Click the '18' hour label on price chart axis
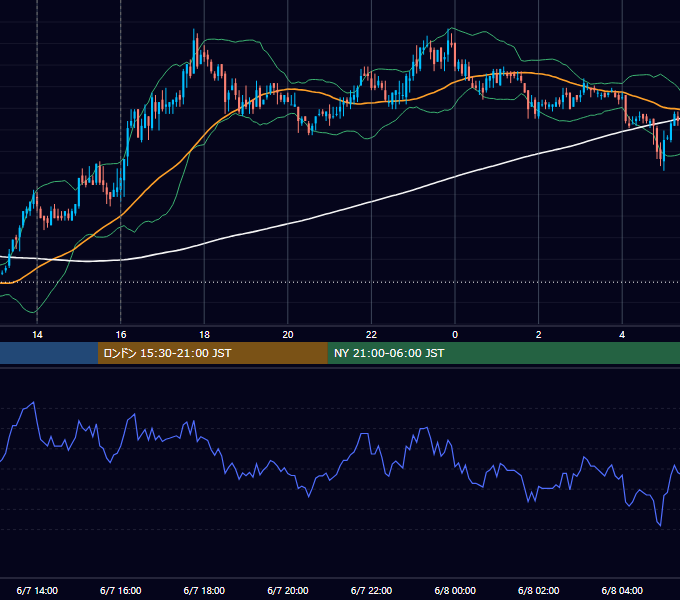 tap(204, 335)
